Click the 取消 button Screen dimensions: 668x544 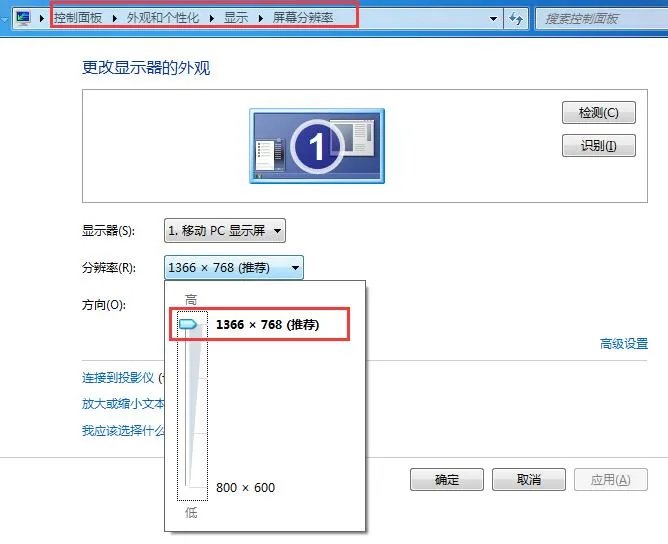(x=529, y=480)
